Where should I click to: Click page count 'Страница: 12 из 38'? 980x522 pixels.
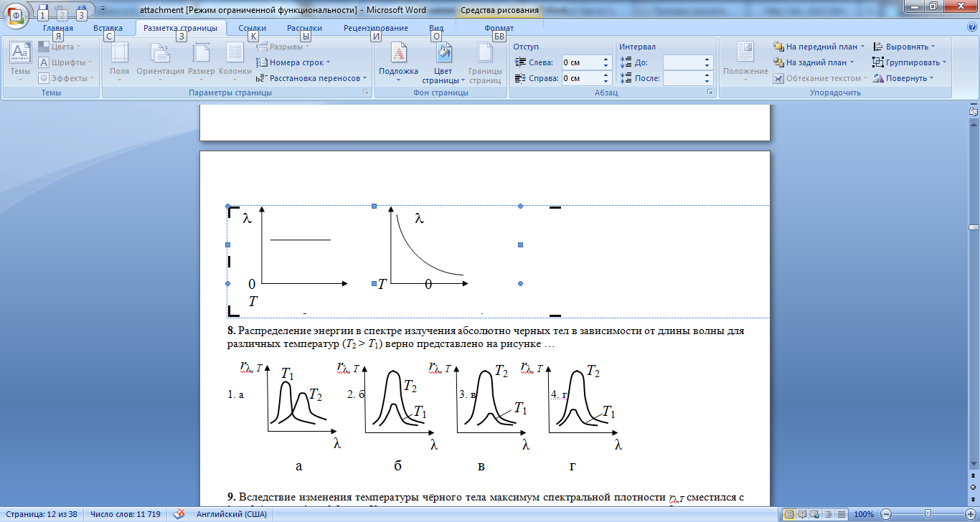coord(43,515)
